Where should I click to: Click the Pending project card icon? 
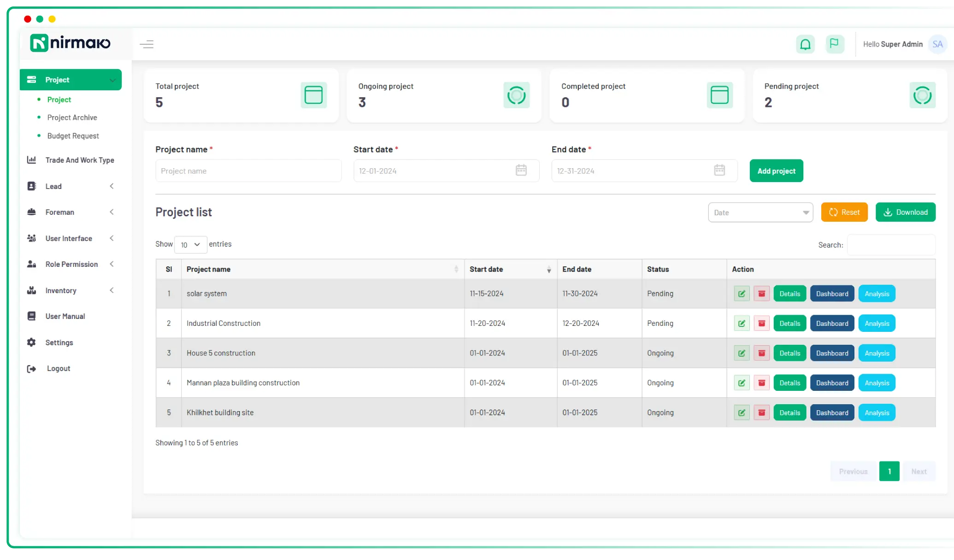point(922,95)
